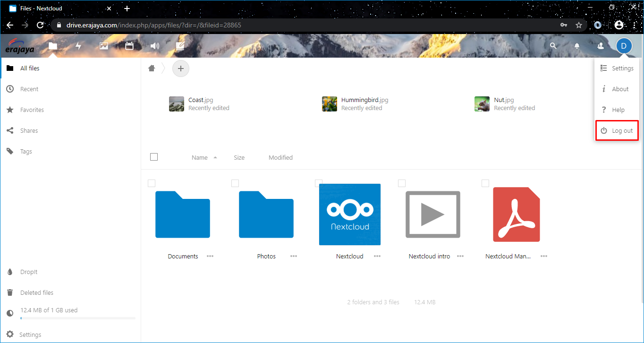This screenshot has height=343, width=644.
Task: Click the Nextcloud intro file name
Action: point(429,256)
